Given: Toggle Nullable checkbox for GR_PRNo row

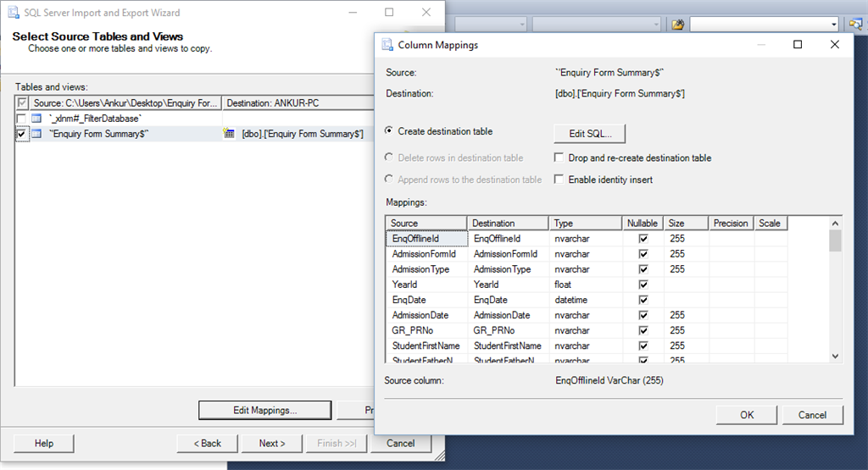Looking at the screenshot, I should 643,330.
